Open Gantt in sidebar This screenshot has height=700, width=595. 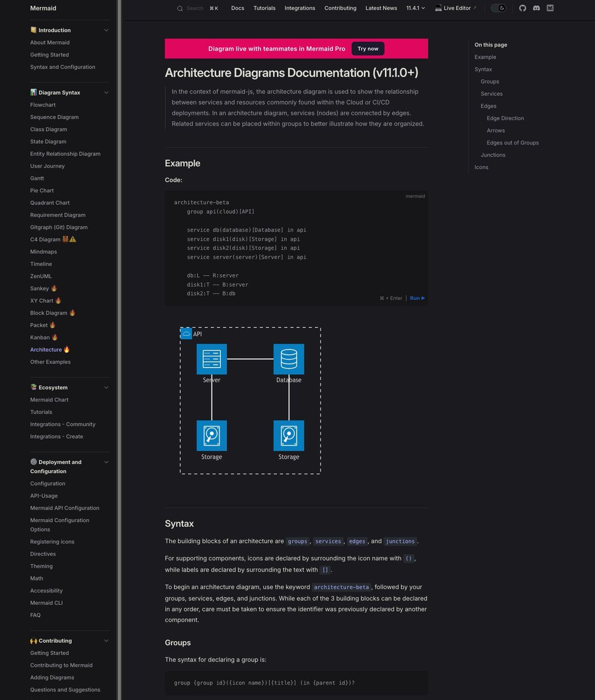click(37, 178)
